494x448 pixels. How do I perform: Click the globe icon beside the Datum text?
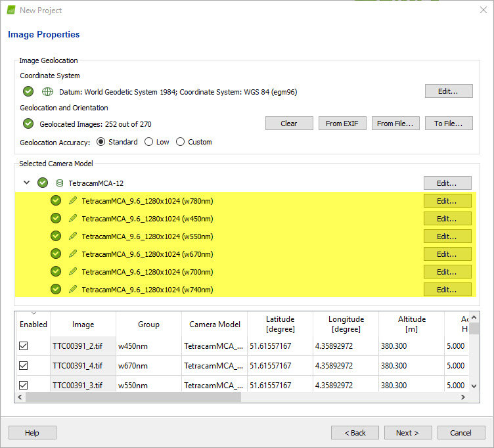tap(47, 92)
